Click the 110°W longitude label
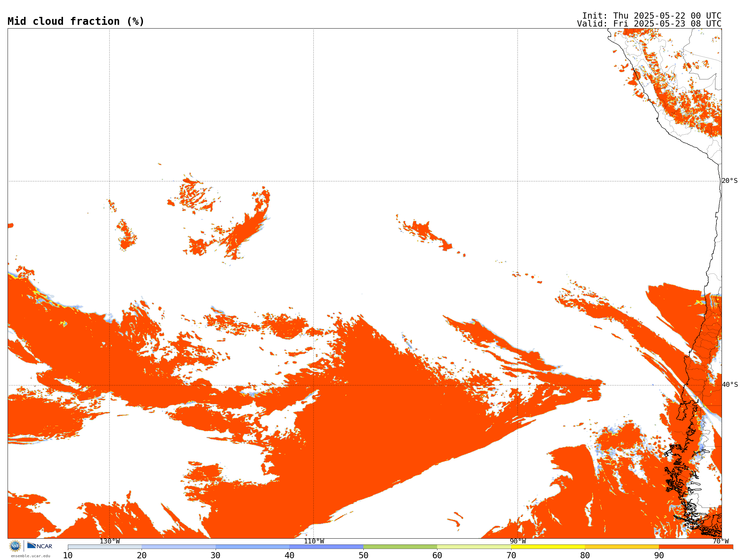 click(314, 541)
